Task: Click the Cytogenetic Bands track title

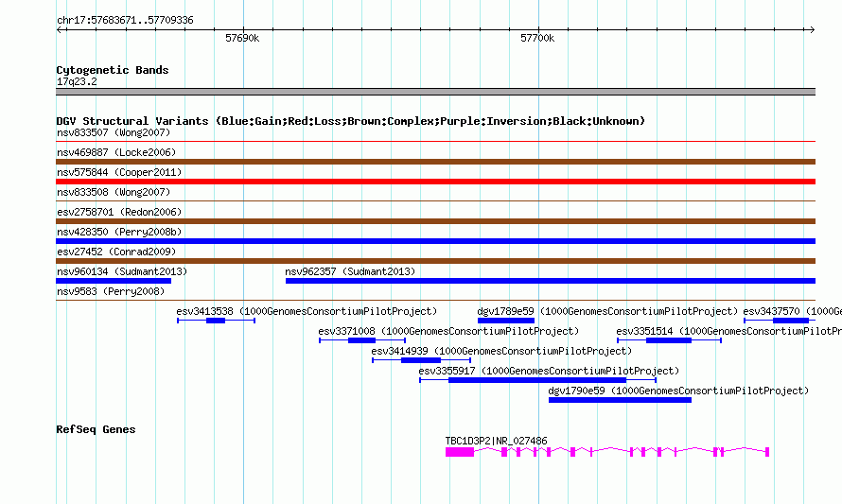Action: click(x=113, y=70)
